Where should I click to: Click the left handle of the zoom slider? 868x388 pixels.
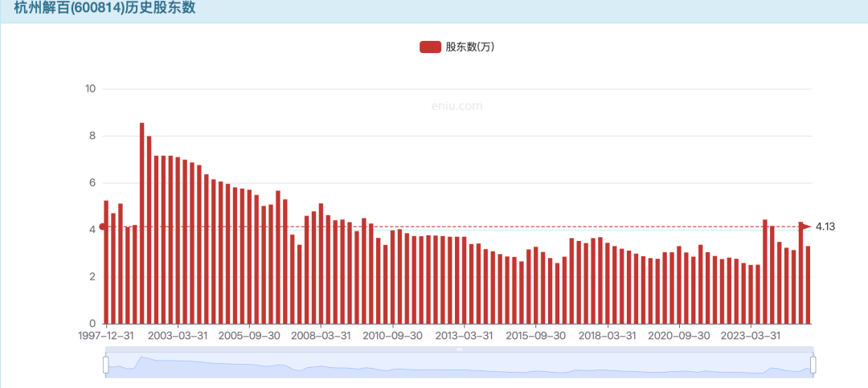pos(106,365)
